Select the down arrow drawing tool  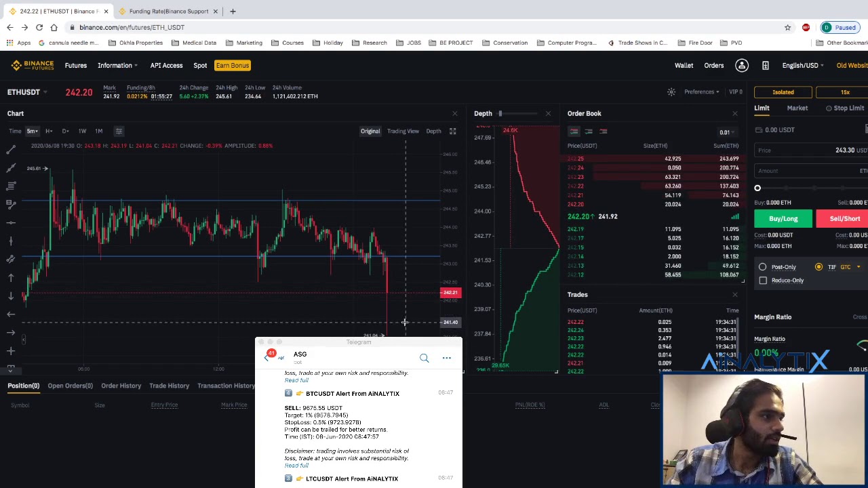11,296
